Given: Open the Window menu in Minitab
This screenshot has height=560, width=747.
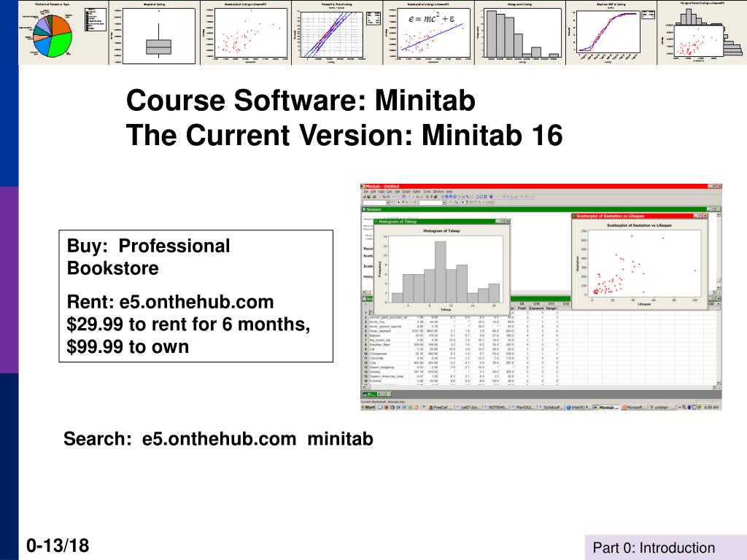Looking at the screenshot, I should click(x=438, y=192).
